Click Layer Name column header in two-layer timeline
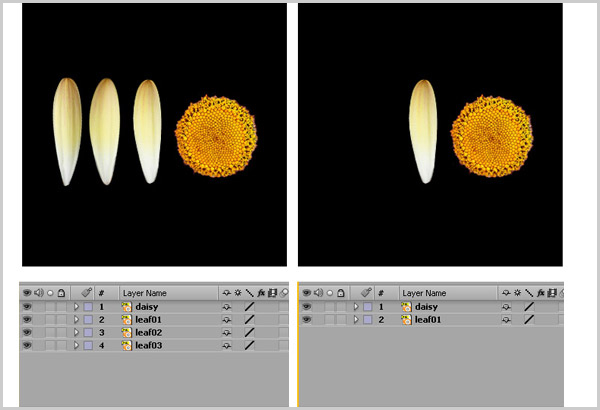This screenshot has width=600, height=410. coord(424,293)
